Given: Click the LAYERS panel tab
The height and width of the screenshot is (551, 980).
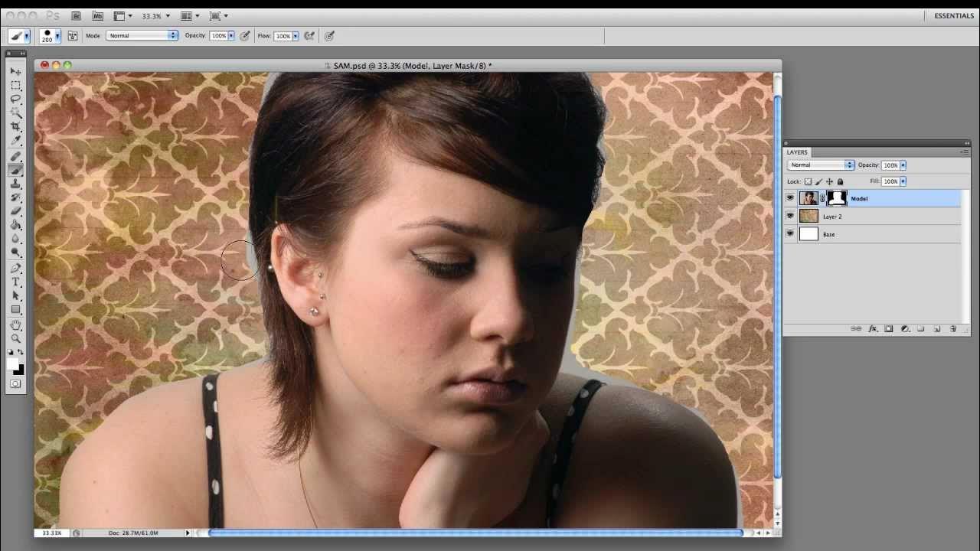Looking at the screenshot, I should [797, 152].
